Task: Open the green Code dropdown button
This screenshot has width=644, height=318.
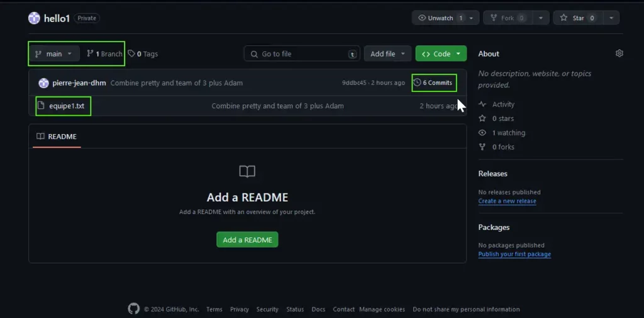Action: pos(441,54)
